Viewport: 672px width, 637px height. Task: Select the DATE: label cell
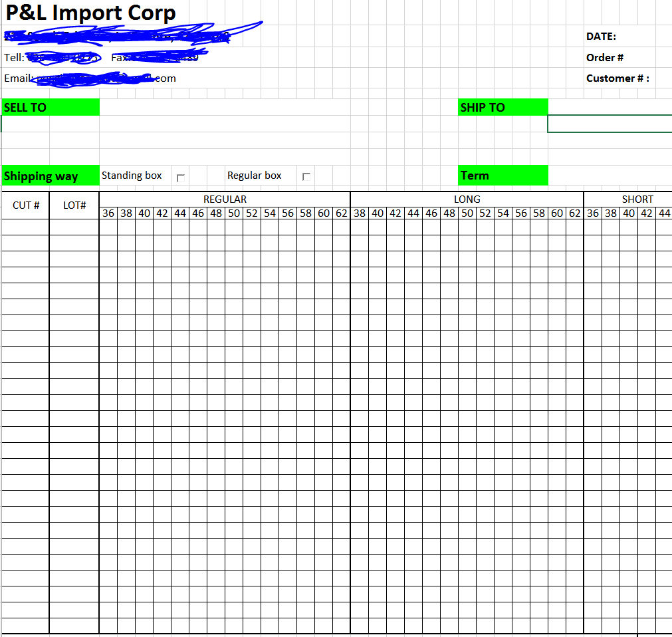pos(601,37)
